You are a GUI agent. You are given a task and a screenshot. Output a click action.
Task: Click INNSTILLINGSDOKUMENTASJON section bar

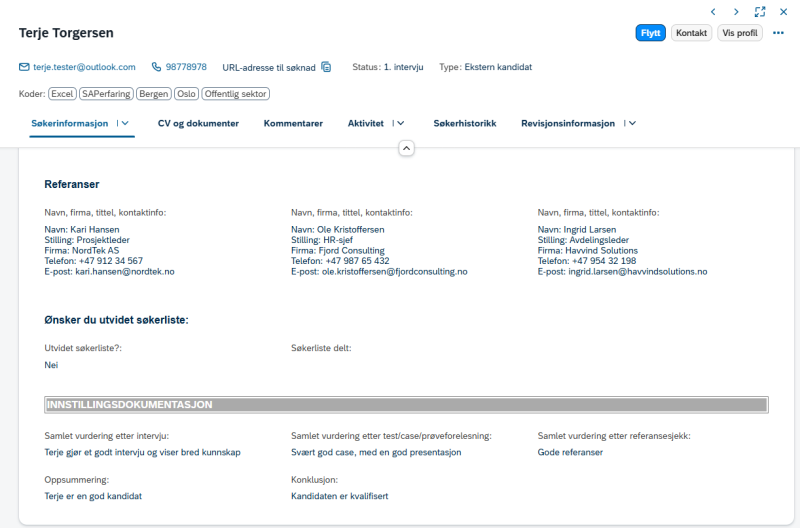pyautogui.click(x=406, y=405)
